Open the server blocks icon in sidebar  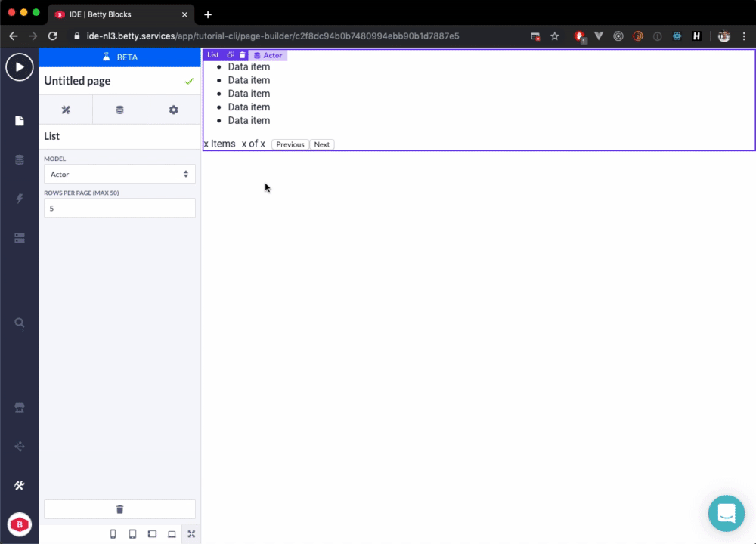[x=20, y=238]
